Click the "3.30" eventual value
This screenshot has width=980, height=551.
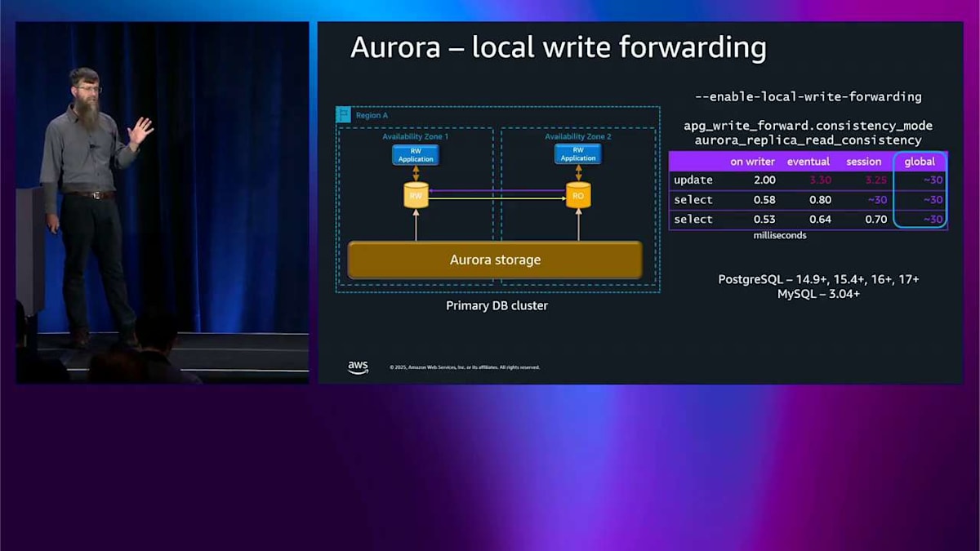click(819, 180)
